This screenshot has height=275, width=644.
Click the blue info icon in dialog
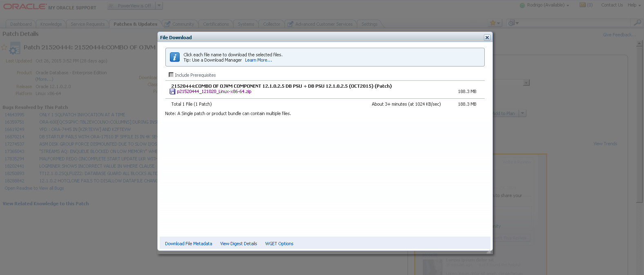coord(175,57)
